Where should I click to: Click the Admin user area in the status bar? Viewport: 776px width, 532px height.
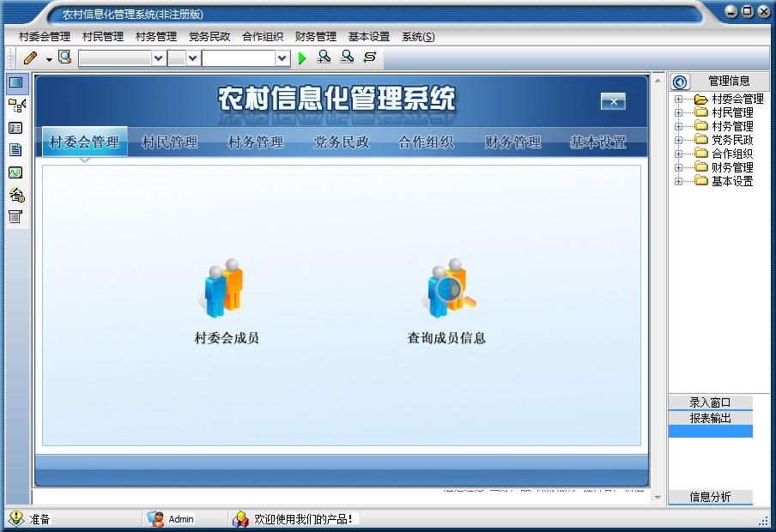pyautogui.click(x=171, y=518)
